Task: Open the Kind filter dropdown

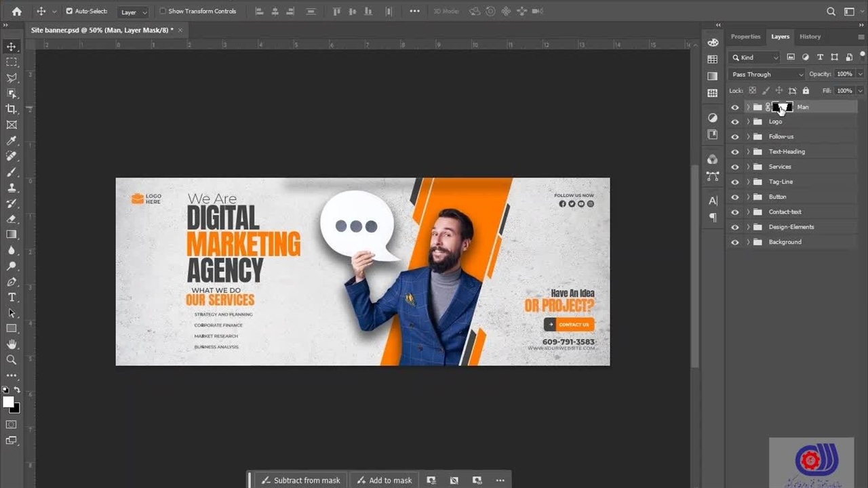Action: [755, 58]
